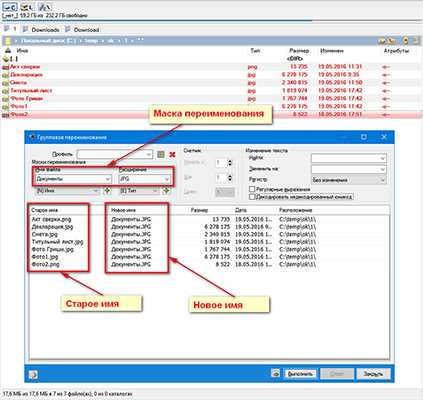
Task: Close the Групповое переименование dialog
Action: point(384,137)
